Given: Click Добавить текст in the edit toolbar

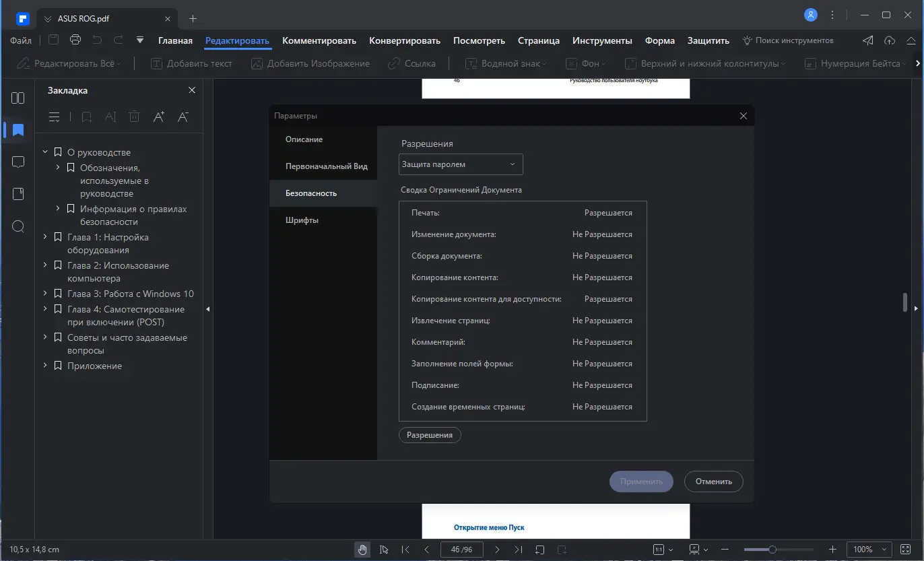Looking at the screenshot, I should click(x=191, y=63).
